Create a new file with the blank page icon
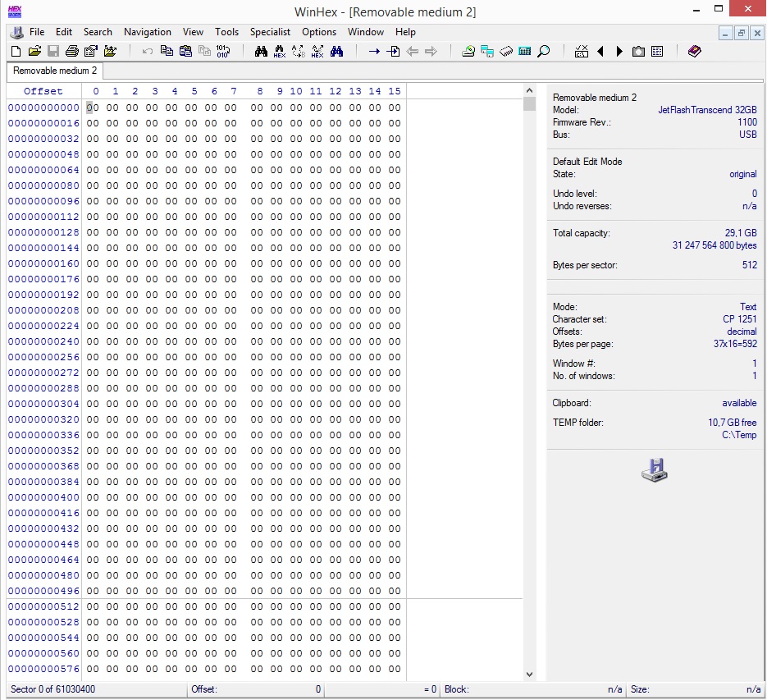Image resolution: width=767 pixels, height=700 pixels. [16, 52]
